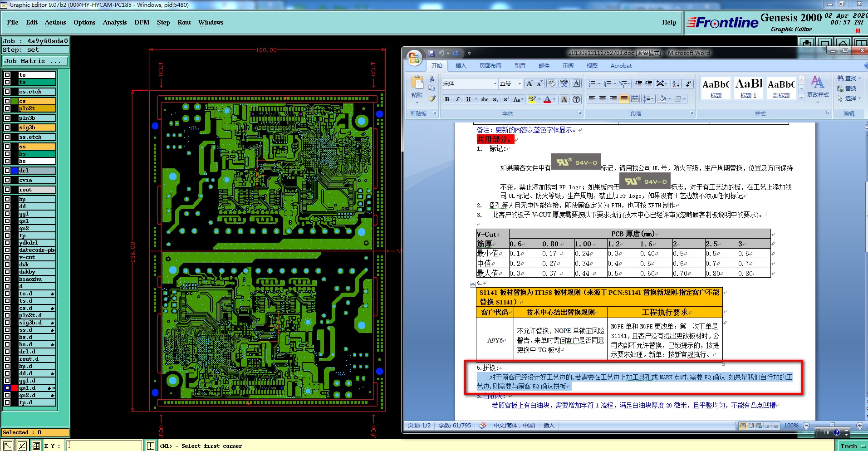Click the red color swatch of layer 'gm1.d'
The width and height of the screenshot is (868, 451).
(x=15, y=388)
